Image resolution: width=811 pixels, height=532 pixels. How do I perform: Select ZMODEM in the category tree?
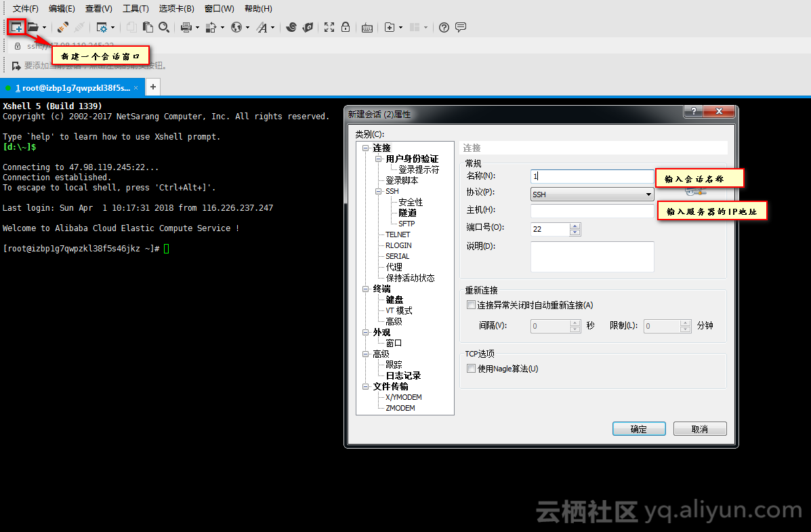point(400,408)
